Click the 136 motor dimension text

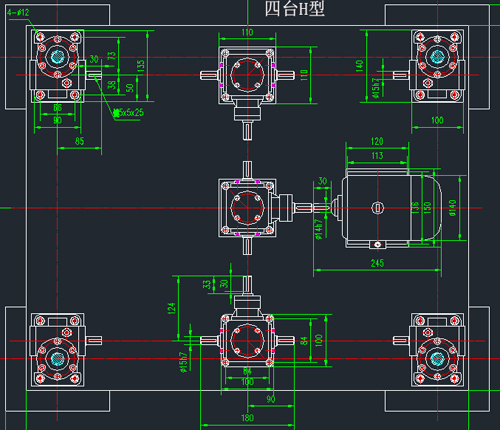tap(415, 207)
